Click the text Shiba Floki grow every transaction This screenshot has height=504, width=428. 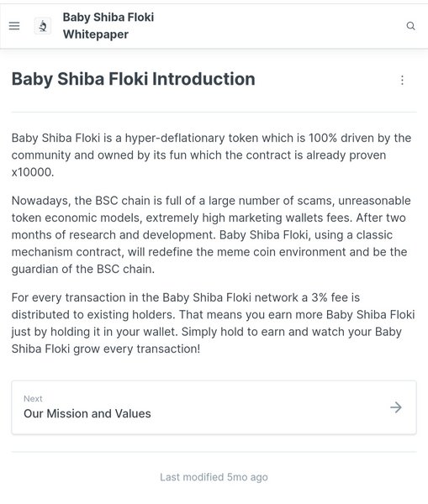pos(106,349)
